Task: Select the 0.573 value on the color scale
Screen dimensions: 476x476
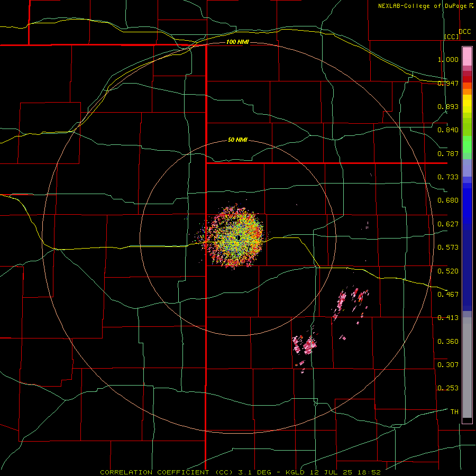Action: pos(448,248)
